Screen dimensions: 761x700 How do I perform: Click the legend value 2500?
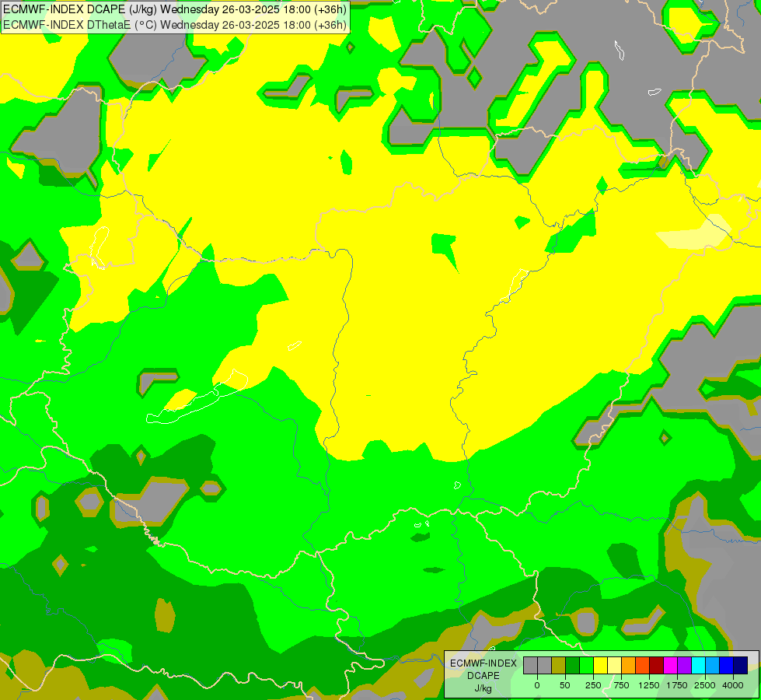click(x=705, y=685)
